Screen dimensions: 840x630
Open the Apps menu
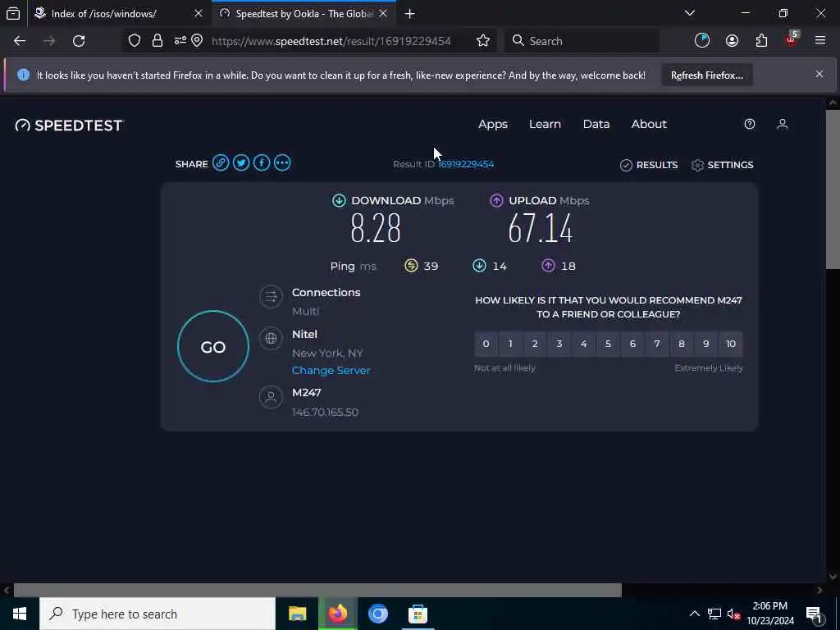[493, 125]
